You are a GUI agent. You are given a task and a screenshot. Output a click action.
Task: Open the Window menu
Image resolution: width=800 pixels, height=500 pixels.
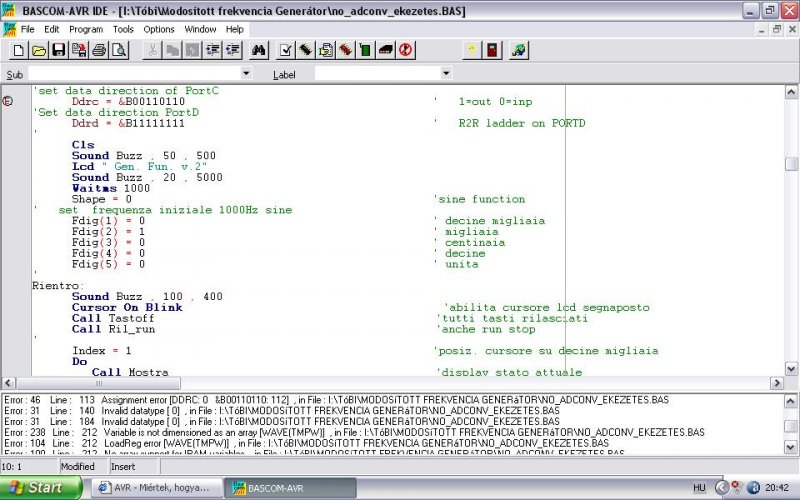click(x=200, y=29)
